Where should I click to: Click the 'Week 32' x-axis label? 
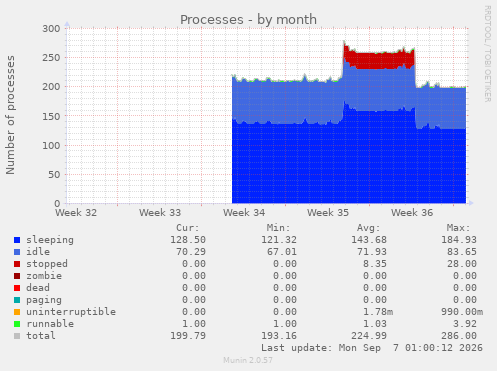click(x=76, y=213)
